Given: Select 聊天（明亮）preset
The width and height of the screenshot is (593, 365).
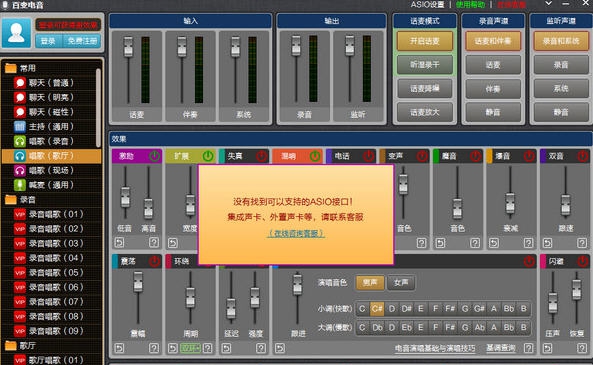Looking at the screenshot, I should (51, 98).
